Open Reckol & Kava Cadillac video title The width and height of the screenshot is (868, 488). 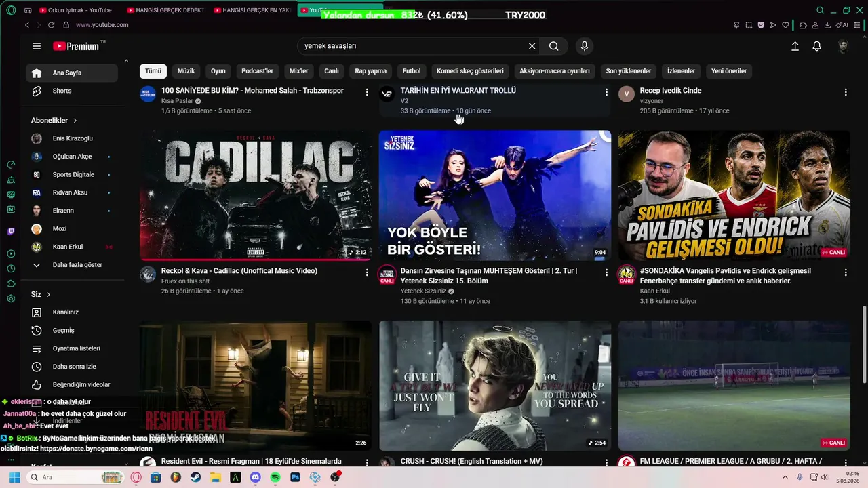tap(239, 271)
